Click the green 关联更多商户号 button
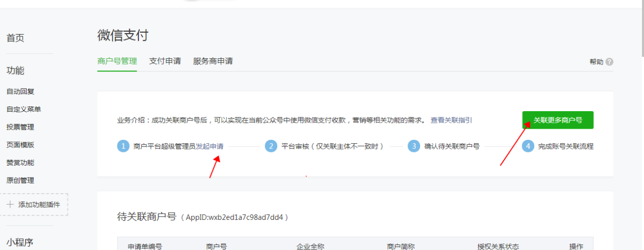This screenshot has width=644, height=250. 558,120
